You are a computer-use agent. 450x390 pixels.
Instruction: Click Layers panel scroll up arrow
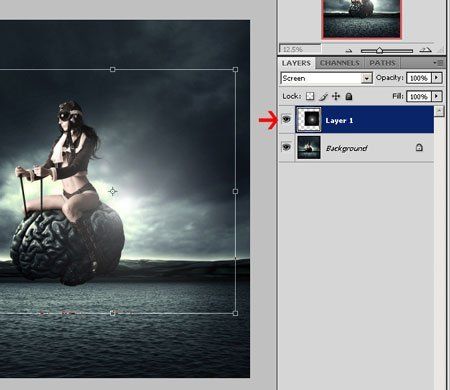tap(439, 111)
